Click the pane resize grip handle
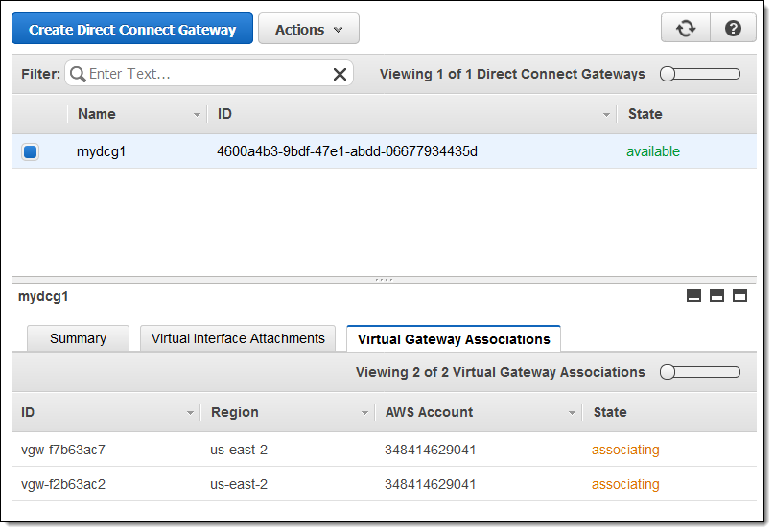 (384, 280)
